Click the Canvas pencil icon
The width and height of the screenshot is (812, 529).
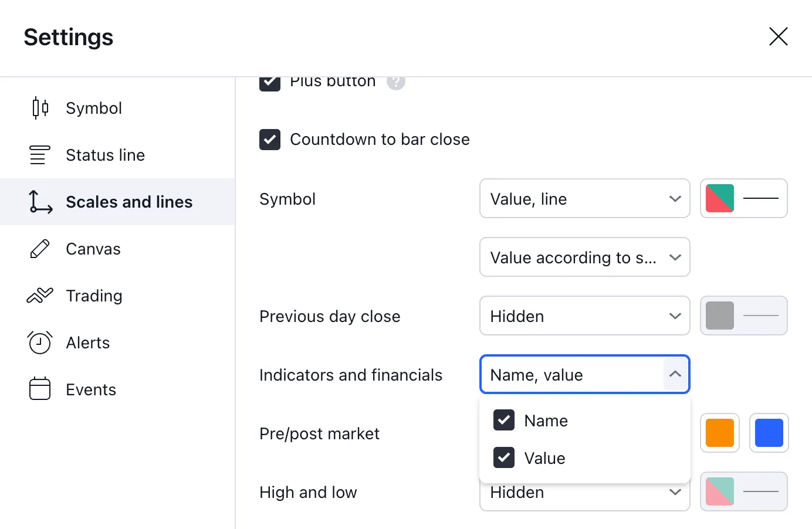40,249
